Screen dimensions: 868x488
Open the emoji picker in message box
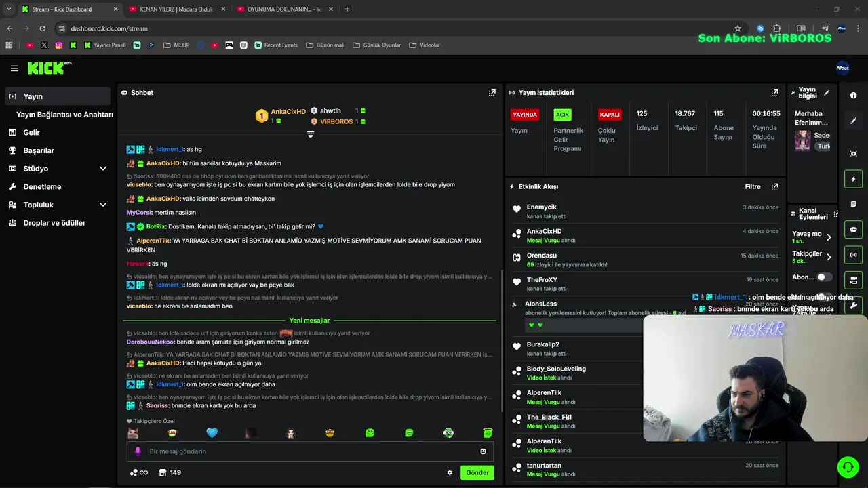484,451
